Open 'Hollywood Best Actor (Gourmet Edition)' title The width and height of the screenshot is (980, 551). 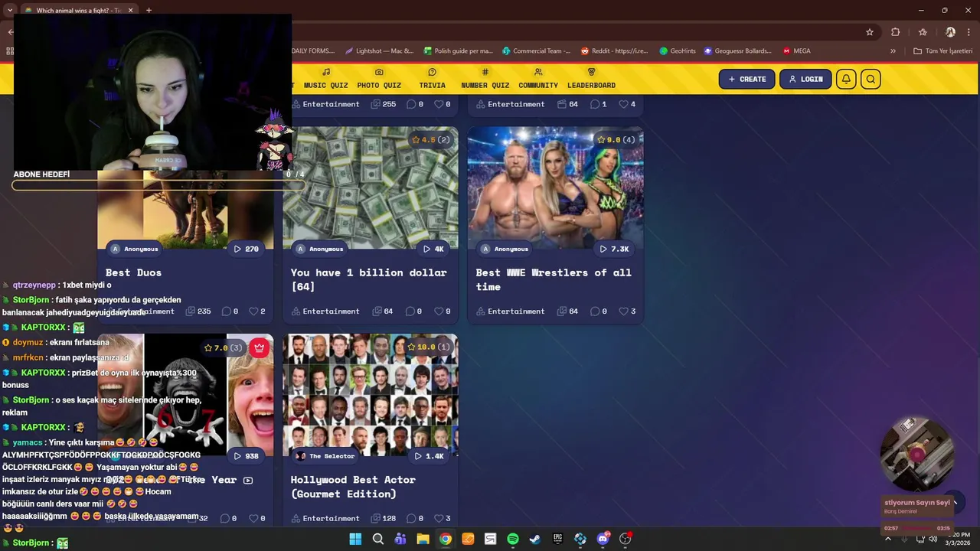[353, 487]
